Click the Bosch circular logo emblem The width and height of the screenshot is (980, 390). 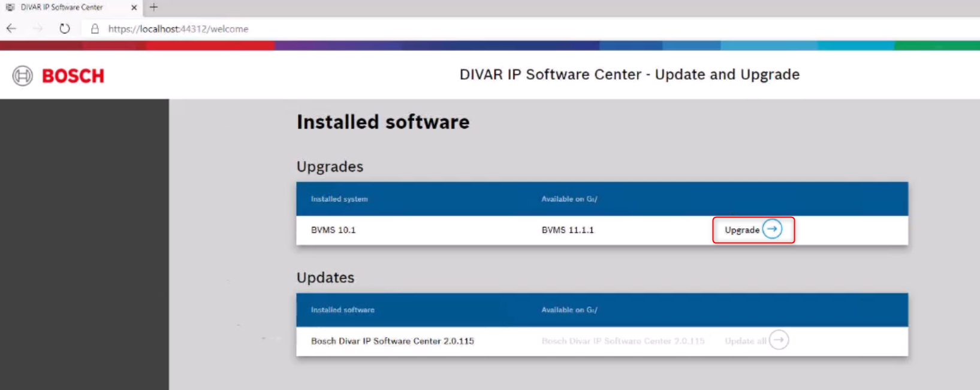click(23, 76)
